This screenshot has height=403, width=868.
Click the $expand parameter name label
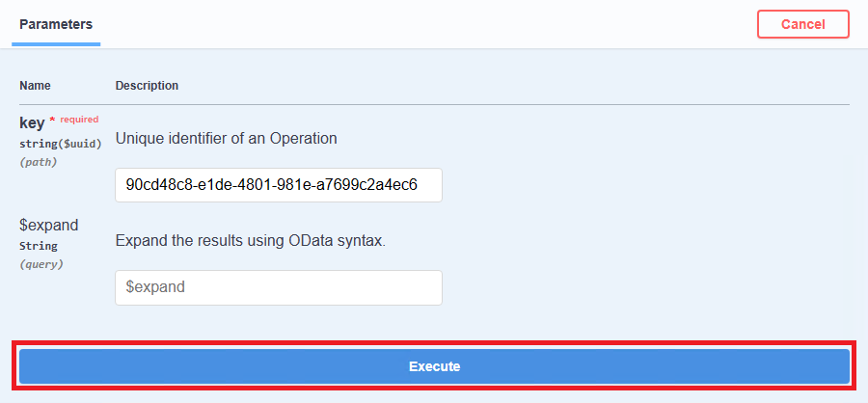(x=48, y=225)
